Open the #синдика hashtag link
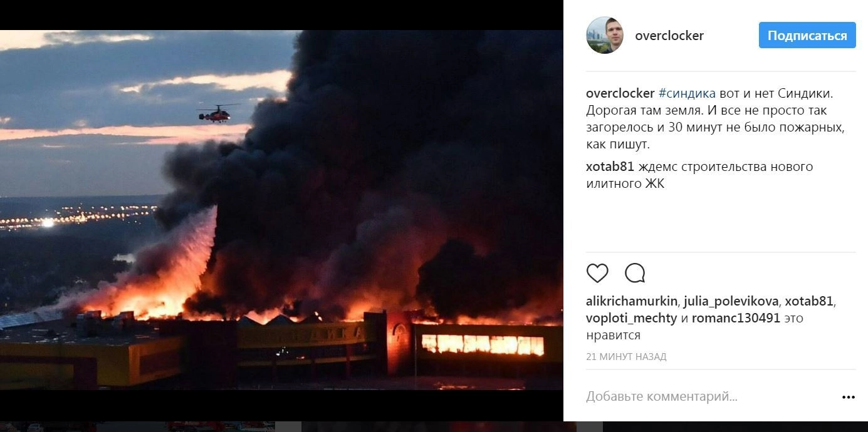The width and height of the screenshot is (868, 432). pyautogui.click(x=687, y=93)
